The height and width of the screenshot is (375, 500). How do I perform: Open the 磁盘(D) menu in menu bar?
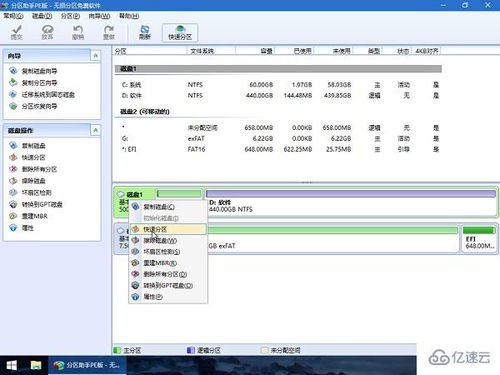click(42, 16)
